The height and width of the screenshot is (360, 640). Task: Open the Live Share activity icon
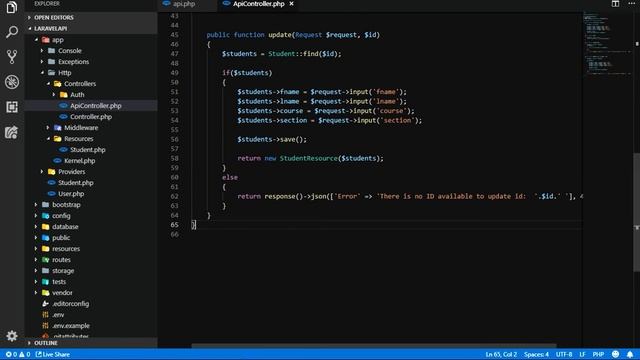click(x=11, y=132)
